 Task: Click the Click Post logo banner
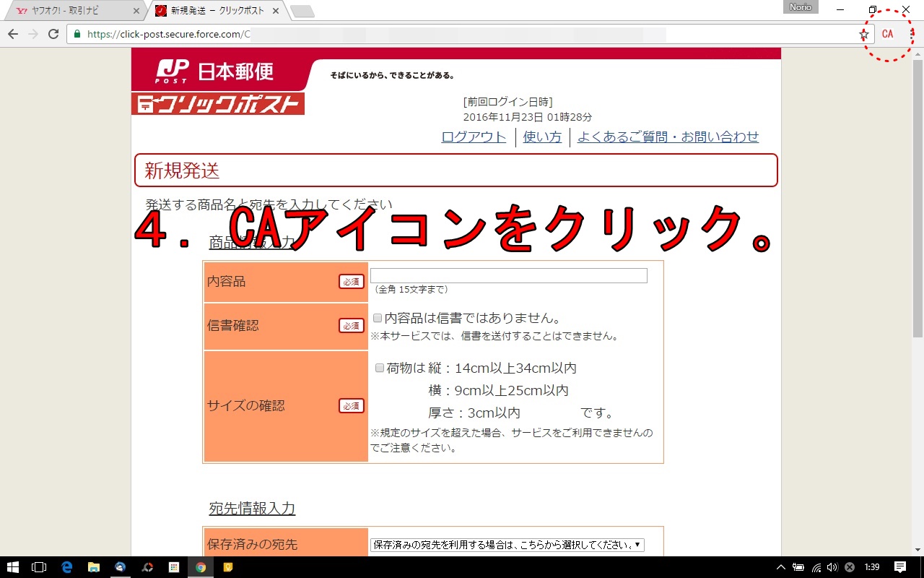pos(218,104)
